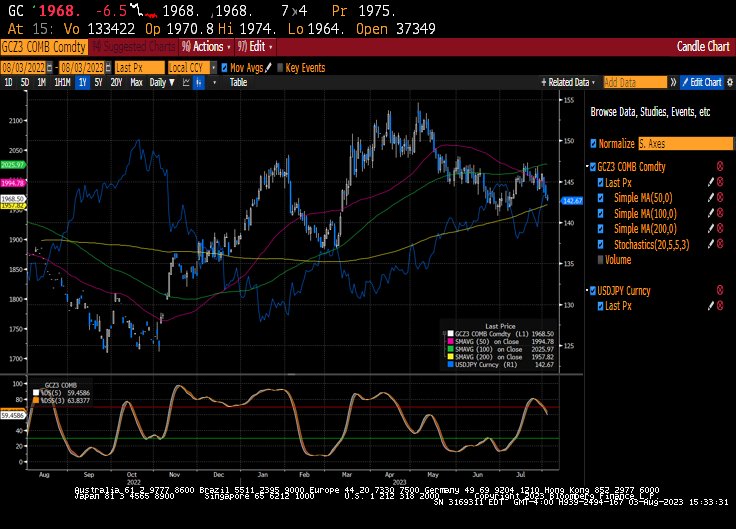Expand the Daily periodicity dropdown

162,82
